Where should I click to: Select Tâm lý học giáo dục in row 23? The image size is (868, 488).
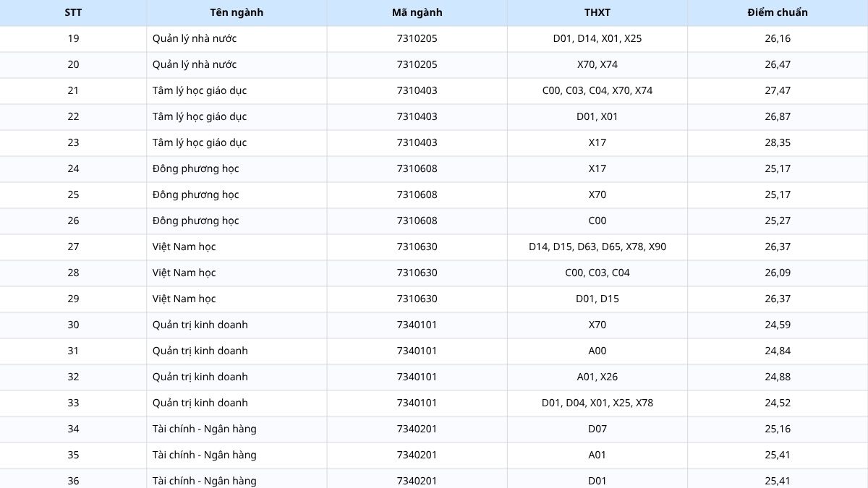[x=200, y=142]
